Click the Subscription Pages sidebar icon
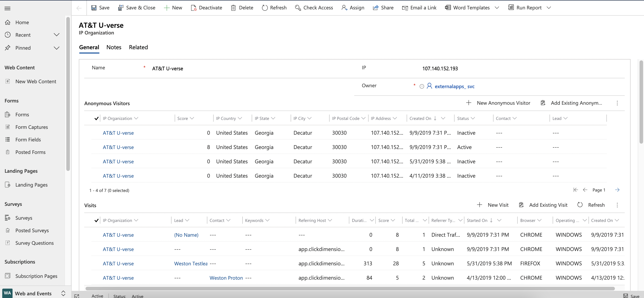This screenshot has height=298, width=644. 8,276
